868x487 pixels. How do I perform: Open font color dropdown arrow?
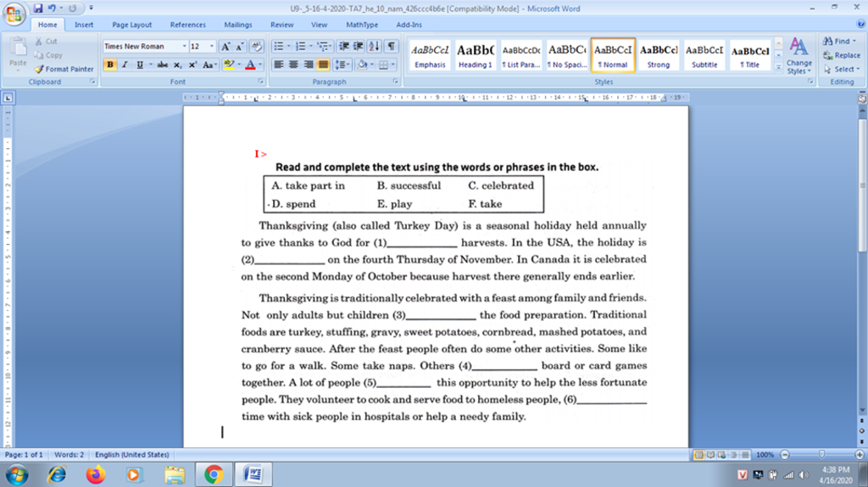point(260,64)
